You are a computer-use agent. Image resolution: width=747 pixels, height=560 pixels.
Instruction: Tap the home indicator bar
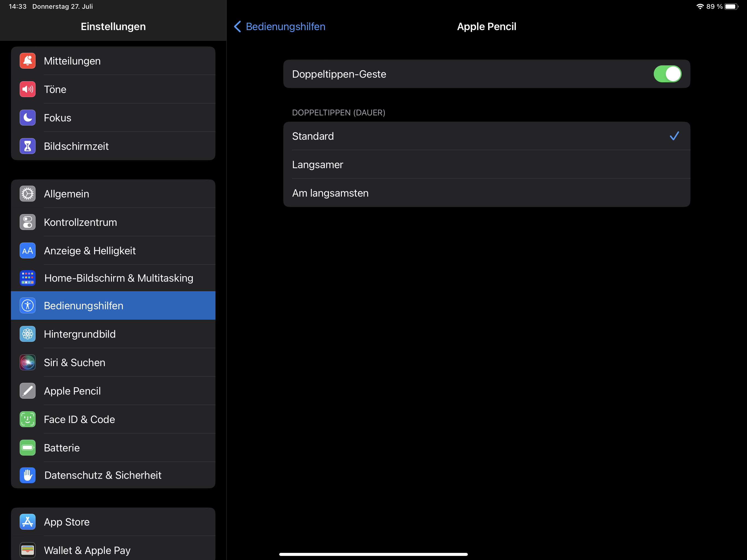[x=373, y=554]
